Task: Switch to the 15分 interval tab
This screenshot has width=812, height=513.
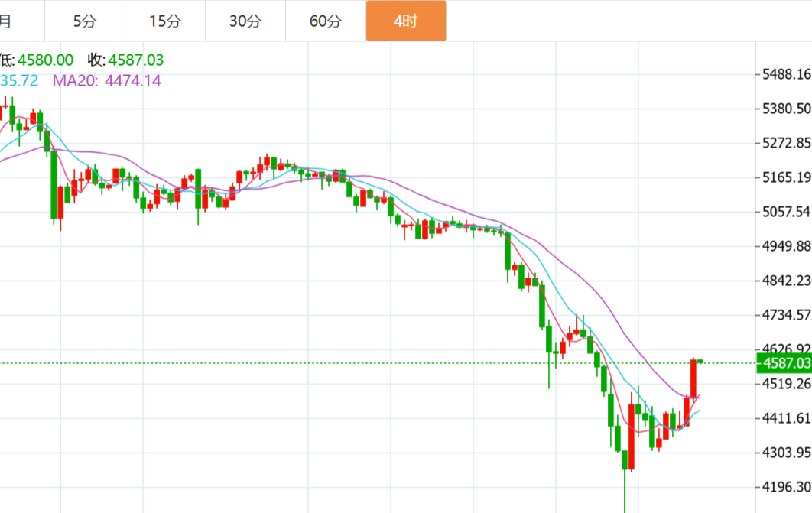Action: tap(165, 21)
